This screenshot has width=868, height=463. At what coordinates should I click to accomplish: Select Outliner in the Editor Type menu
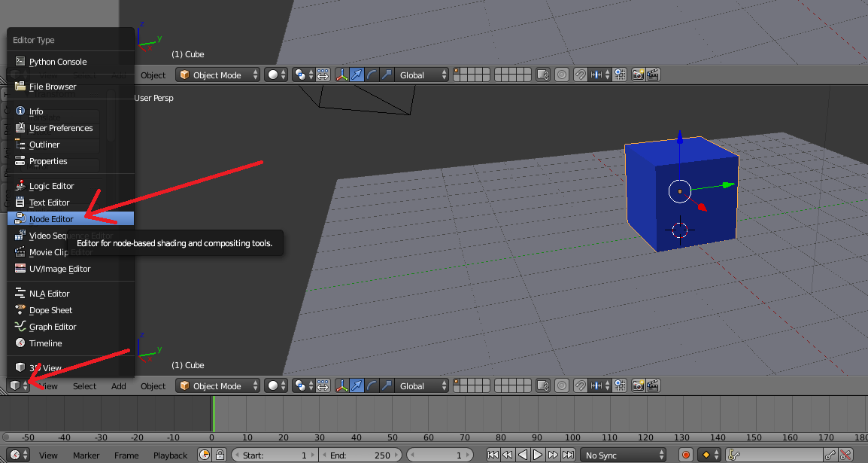(x=70, y=145)
